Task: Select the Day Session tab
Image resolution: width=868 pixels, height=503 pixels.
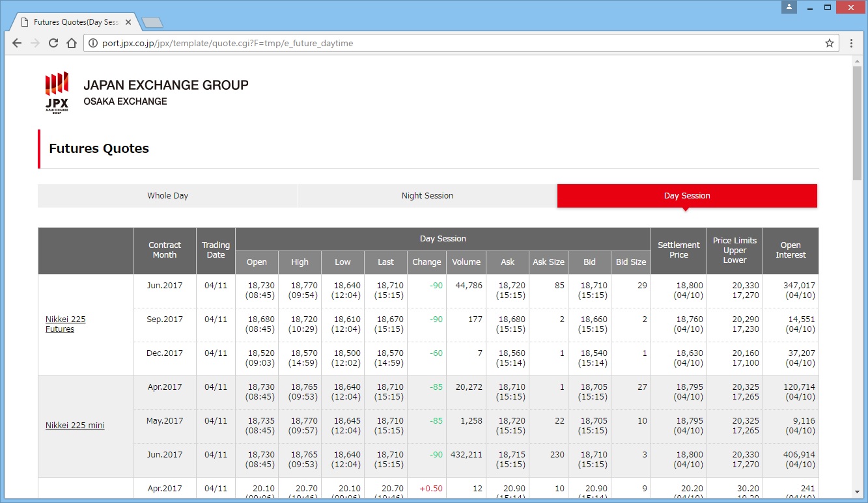Action: tap(687, 196)
